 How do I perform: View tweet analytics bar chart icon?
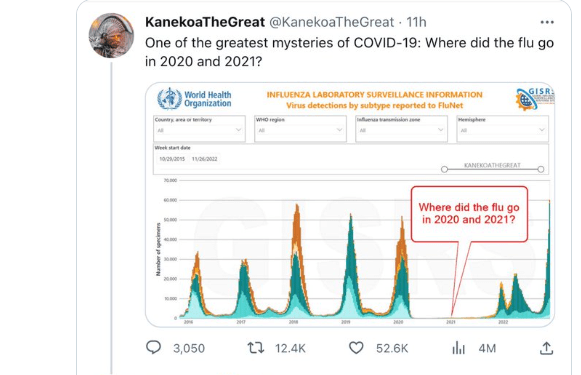(x=458, y=348)
